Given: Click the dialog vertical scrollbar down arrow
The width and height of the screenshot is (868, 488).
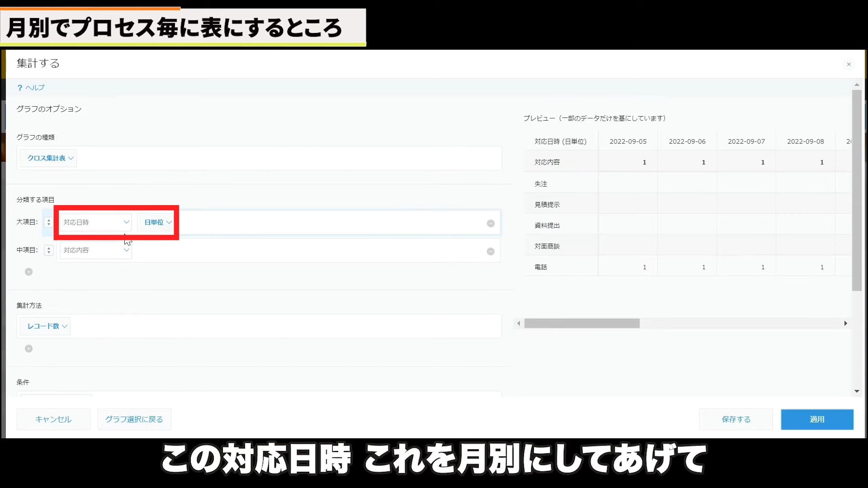Looking at the screenshot, I should (856, 391).
